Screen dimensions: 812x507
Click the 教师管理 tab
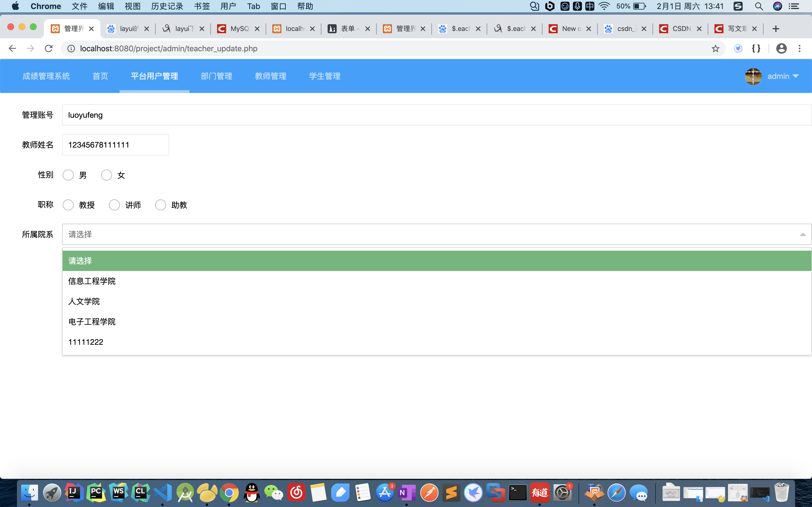[270, 76]
